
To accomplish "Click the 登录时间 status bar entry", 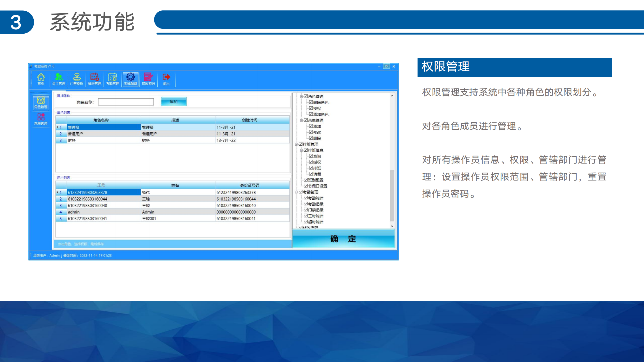I will click(x=87, y=255).
